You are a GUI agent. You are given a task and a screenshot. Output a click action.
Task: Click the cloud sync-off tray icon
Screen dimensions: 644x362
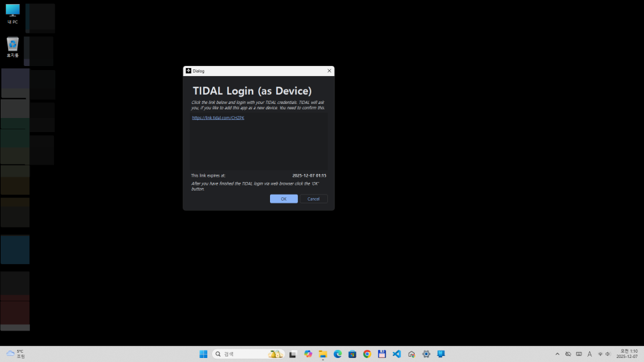tap(568, 354)
